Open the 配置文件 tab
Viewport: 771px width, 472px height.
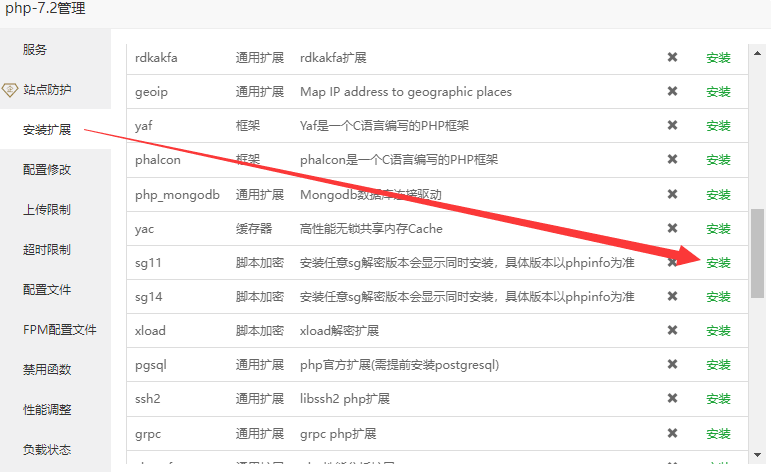coord(47,289)
